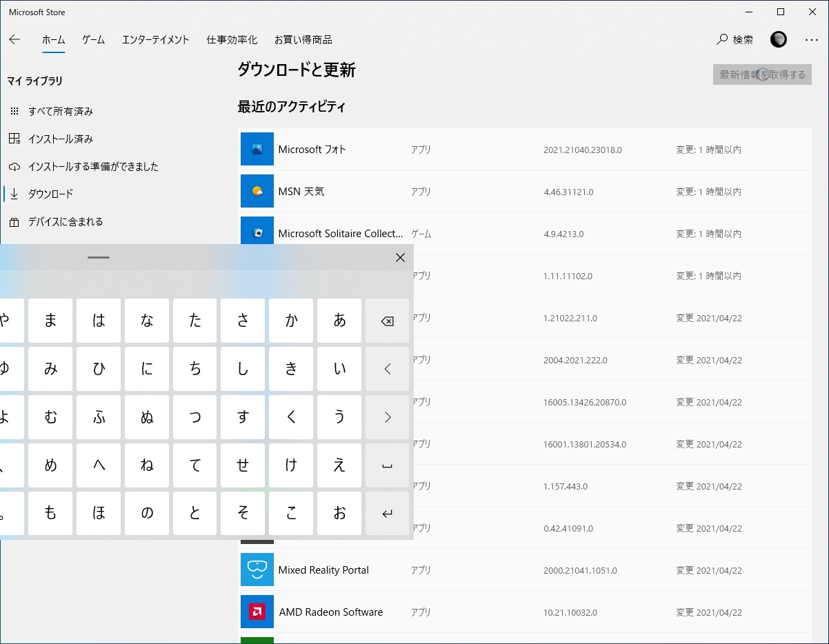Tap the あ key
829x644 pixels.
click(x=339, y=321)
